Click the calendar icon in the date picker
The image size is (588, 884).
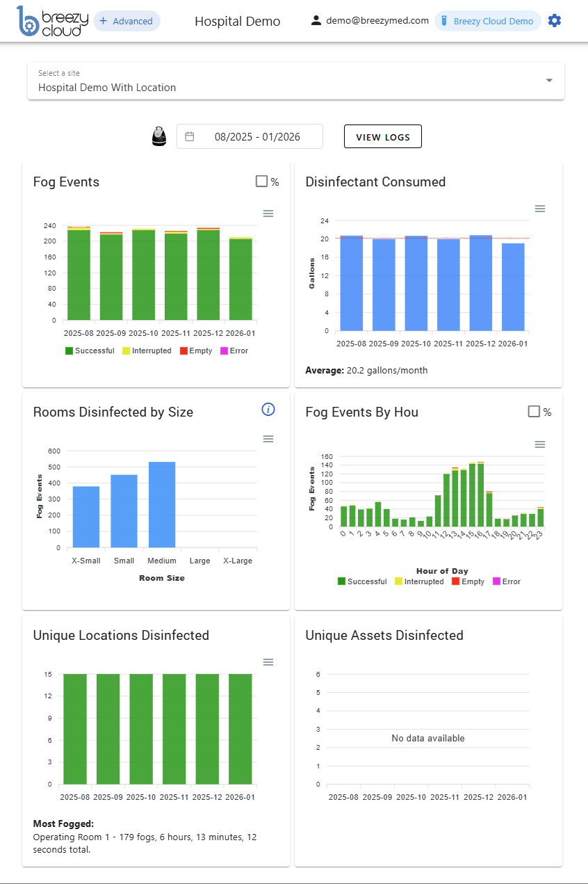[190, 136]
